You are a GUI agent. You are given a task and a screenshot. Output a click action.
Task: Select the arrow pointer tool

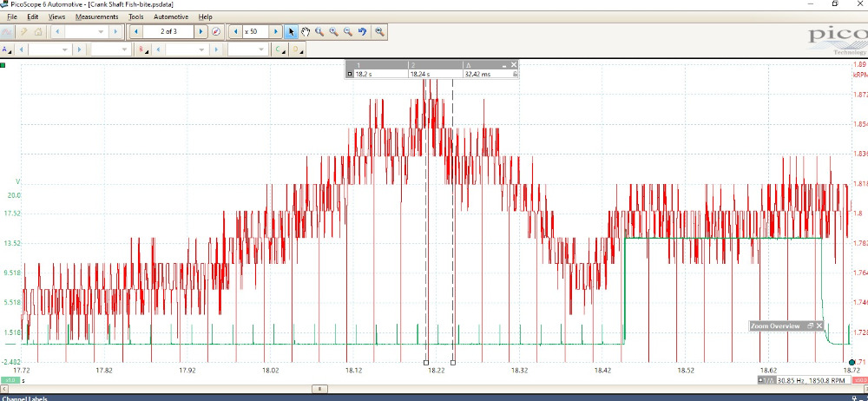[292, 32]
